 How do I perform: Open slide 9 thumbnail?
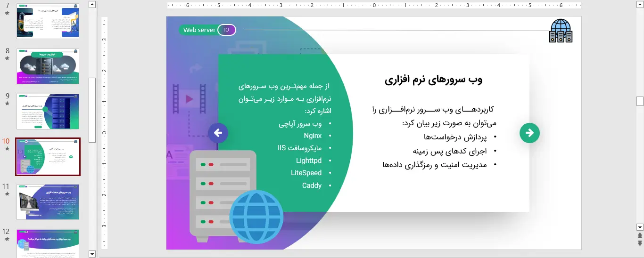click(x=48, y=112)
